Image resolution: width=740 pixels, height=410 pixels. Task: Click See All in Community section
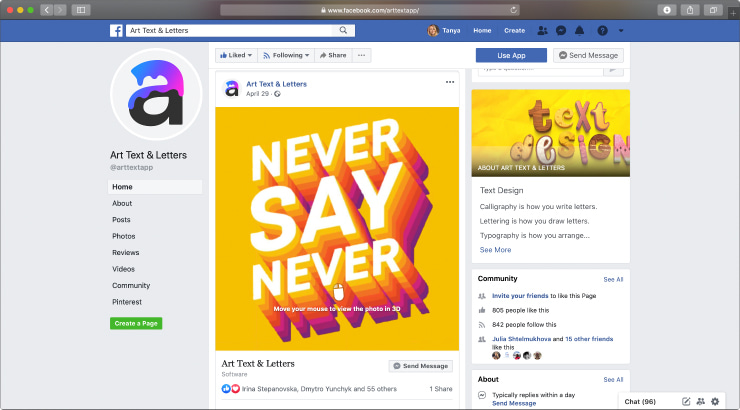point(613,279)
